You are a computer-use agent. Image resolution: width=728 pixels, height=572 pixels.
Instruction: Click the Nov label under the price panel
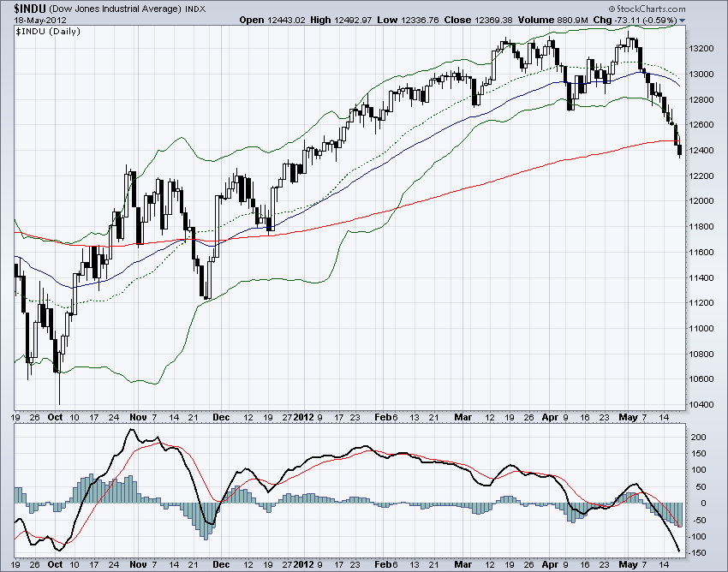[139, 417]
